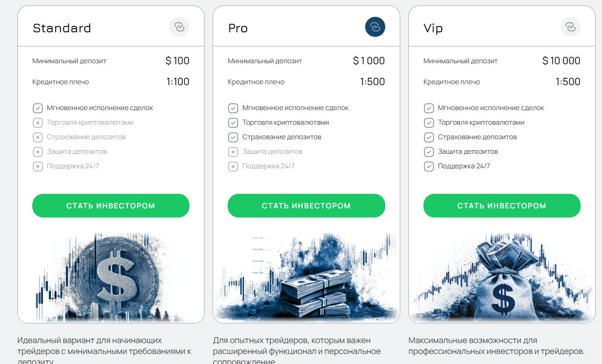This screenshot has height=364, width=602.
Task: Click X icon beside Pro's Защита депозитов
Action: tap(233, 152)
